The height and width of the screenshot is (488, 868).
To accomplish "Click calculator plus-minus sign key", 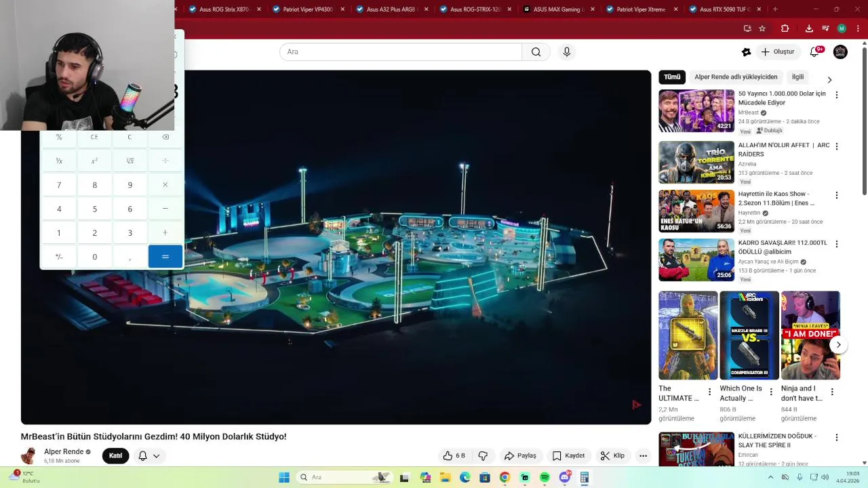I will click(x=59, y=257).
